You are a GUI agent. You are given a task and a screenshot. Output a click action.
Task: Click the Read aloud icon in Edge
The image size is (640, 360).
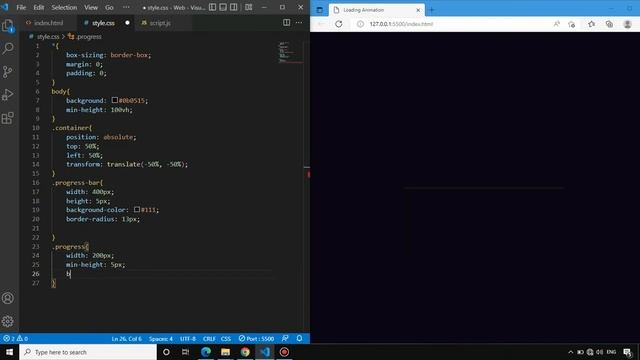[x=556, y=24]
